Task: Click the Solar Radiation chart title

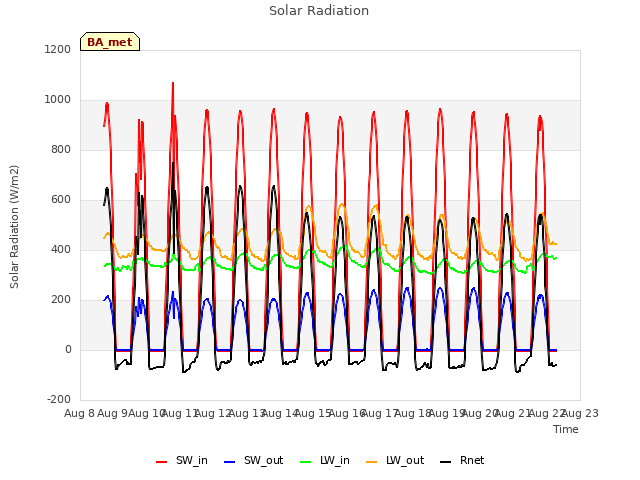Action: (319, 11)
